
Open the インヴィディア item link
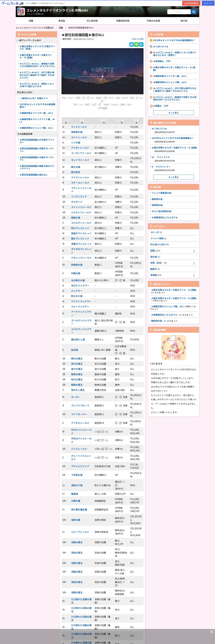pyautogui.click(x=79, y=197)
